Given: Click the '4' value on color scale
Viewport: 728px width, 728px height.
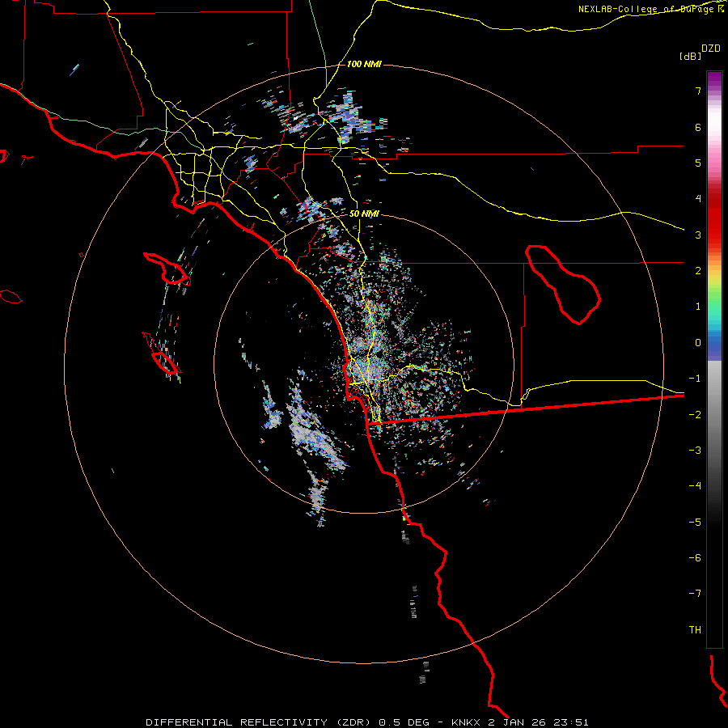Looking at the screenshot, I should pyautogui.click(x=698, y=199).
